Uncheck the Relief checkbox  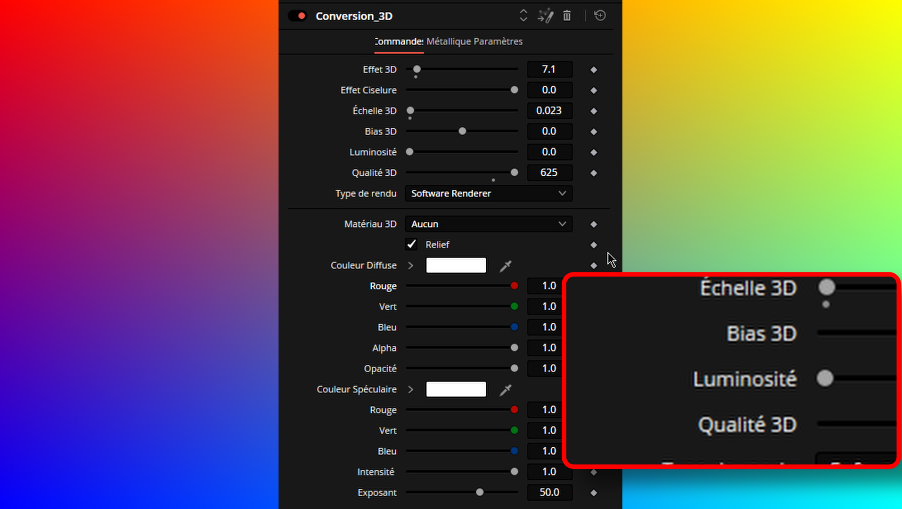tap(411, 245)
